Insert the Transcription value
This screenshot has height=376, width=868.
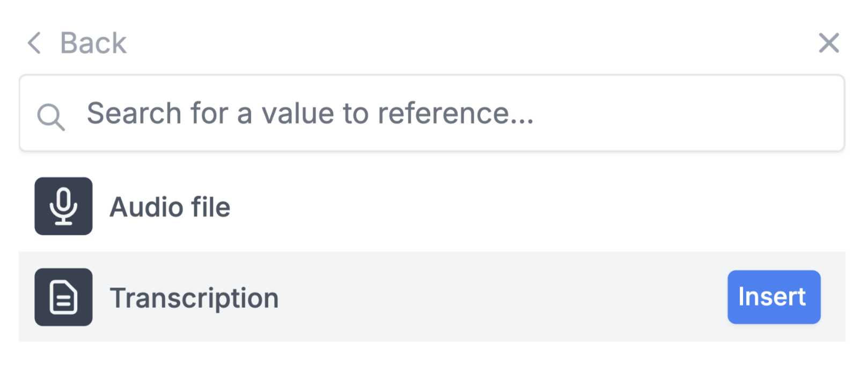(774, 297)
